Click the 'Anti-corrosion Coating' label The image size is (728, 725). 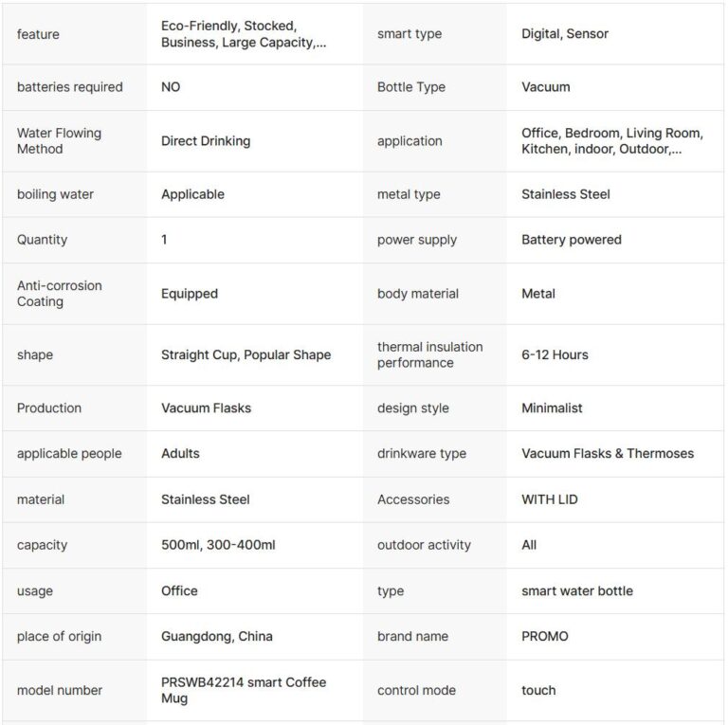(59, 294)
